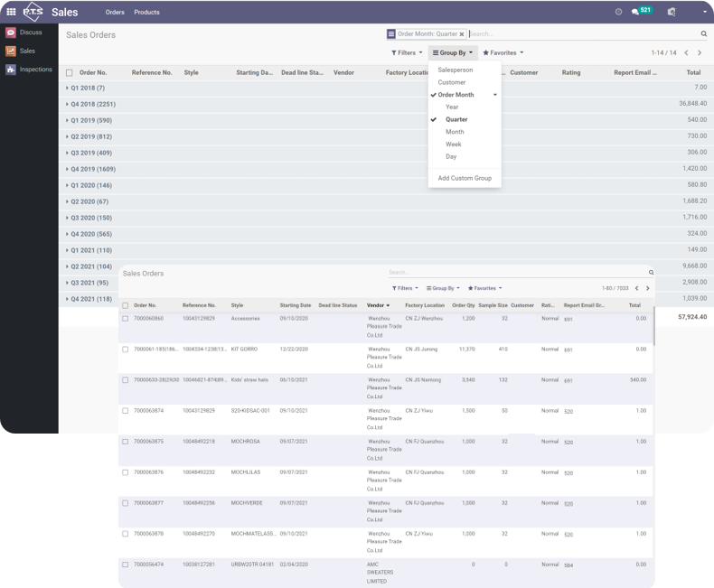Open Group By in the overlay window

443,288
